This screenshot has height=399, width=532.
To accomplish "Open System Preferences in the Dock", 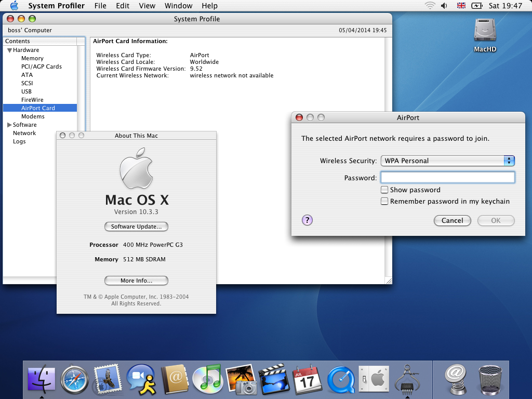I will (374, 379).
